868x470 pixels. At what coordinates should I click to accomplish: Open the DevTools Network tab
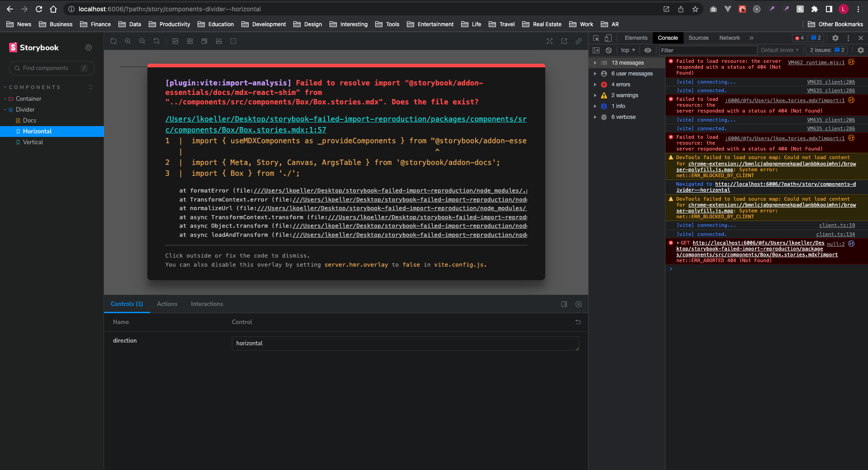click(x=730, y=38)
